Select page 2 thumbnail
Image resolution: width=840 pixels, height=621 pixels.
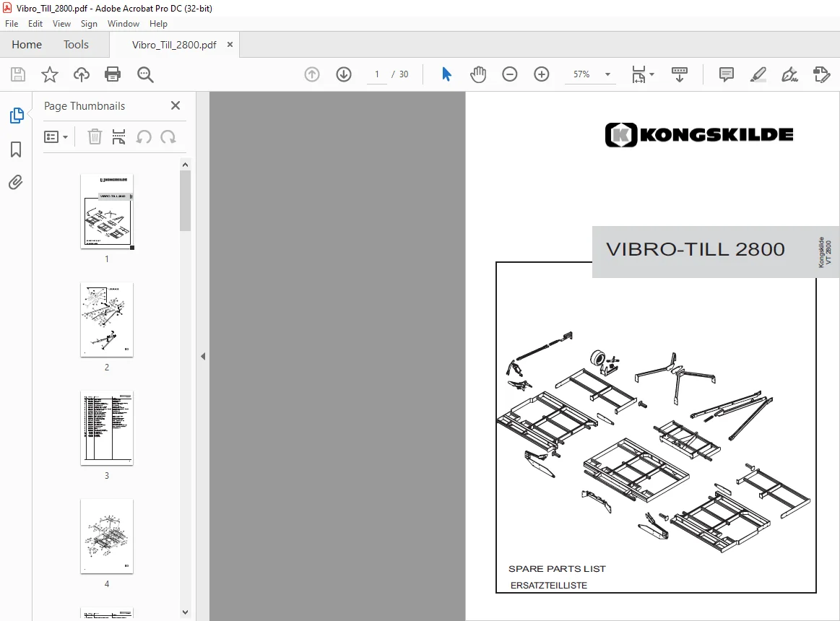[x=107, y=319]
